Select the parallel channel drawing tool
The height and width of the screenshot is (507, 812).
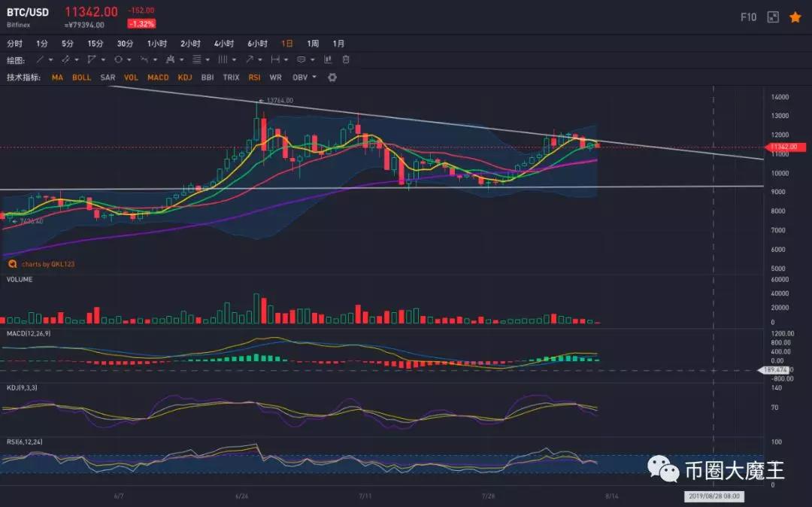coord(65,60)
